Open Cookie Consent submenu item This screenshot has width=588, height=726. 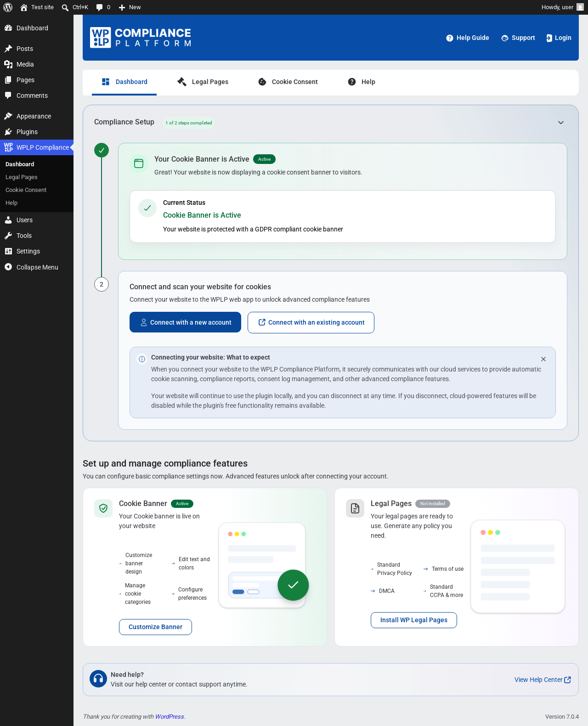pyautogui.click(x=26, y=190)
